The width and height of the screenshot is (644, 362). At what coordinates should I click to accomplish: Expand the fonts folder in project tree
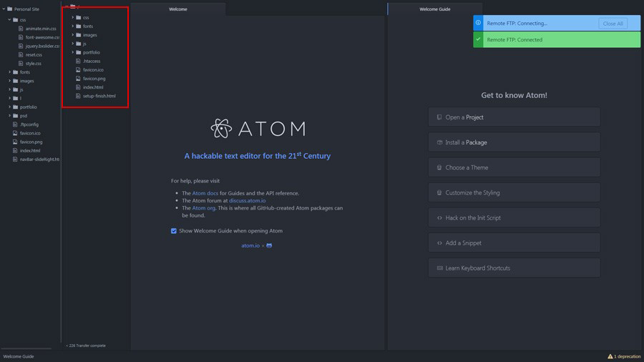[x=9, y=72]
